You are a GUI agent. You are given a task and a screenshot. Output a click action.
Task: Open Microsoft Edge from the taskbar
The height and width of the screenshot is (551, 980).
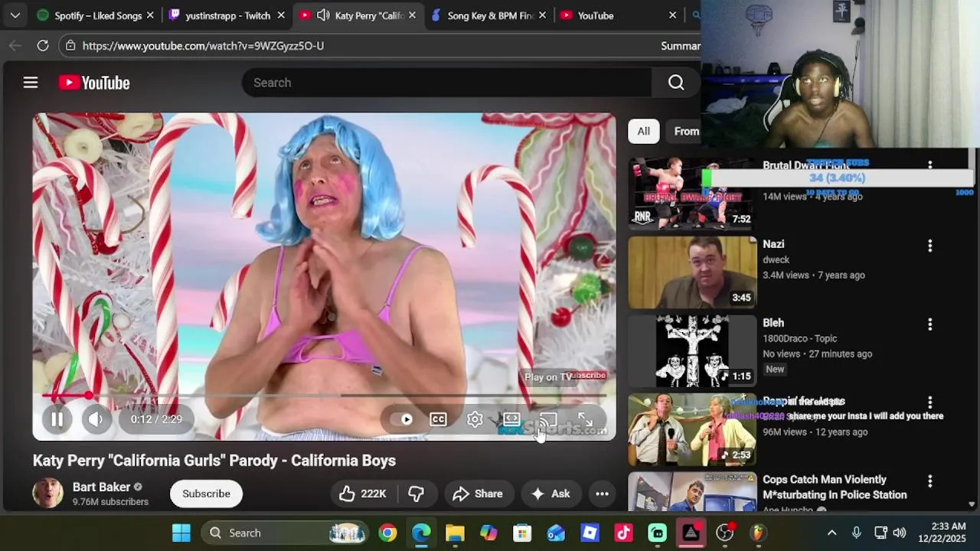(x=422, y=533)
